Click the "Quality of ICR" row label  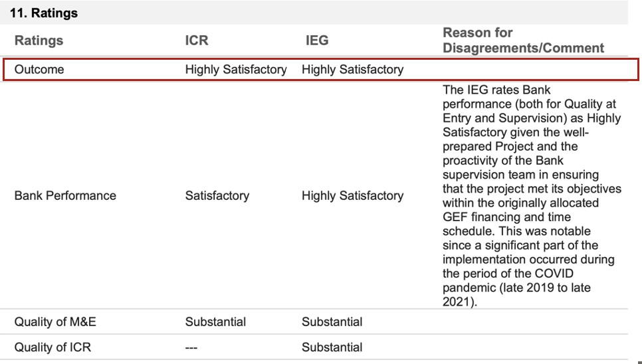53,347
